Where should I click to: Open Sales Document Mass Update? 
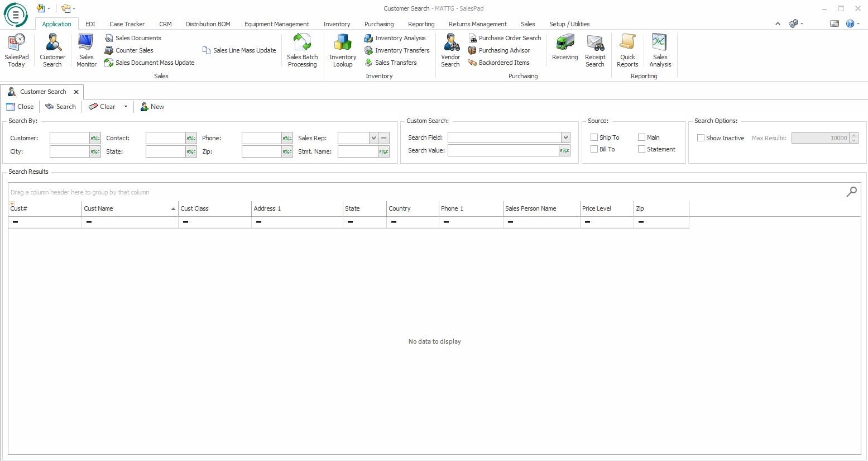[150, 63]
